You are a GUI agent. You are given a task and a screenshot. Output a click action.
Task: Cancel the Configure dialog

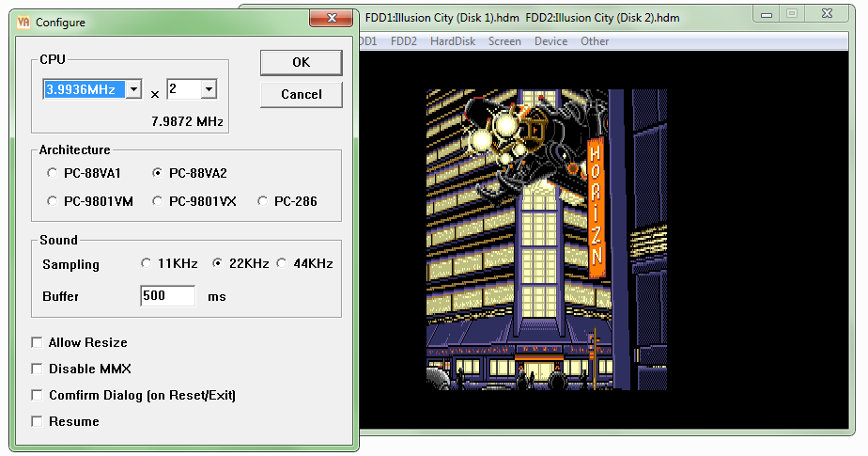pyautogui.click(x=302, y=94)
